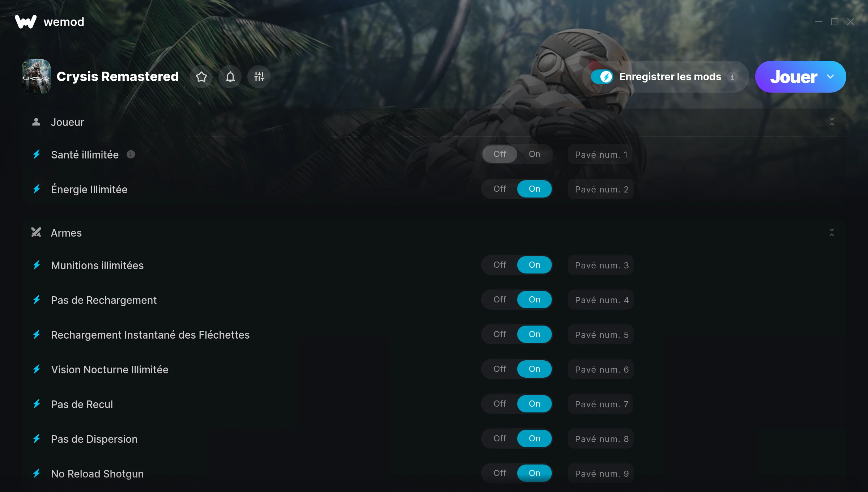Click the Armes crossed-weapons category icon
Screen dimensions: 868x492
(x=36, y=232)
